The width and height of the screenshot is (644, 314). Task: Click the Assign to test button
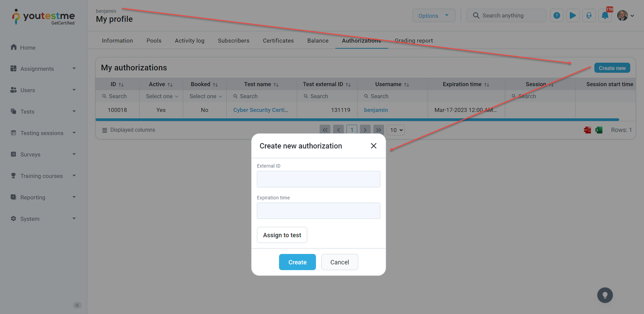tap(282, 235)
